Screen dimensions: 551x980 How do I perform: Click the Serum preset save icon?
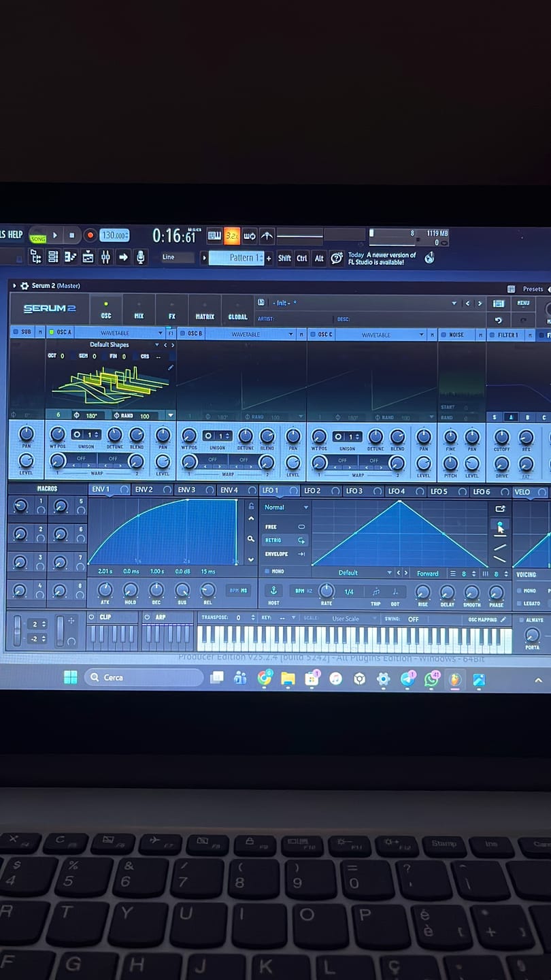click(261, 302)
